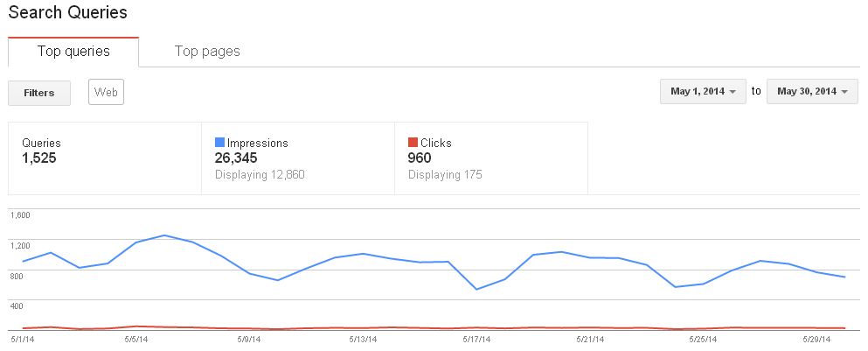This screenshot has height=351, width=868.
Task: Click the impressions peak near 5/6/14
Action: coord(164,235)
